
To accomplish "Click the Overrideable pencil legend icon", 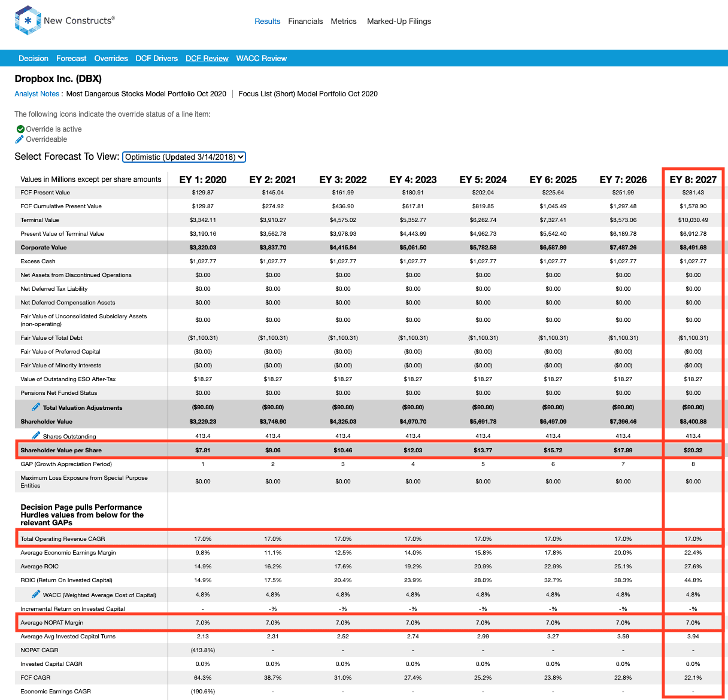I will 20,139.
